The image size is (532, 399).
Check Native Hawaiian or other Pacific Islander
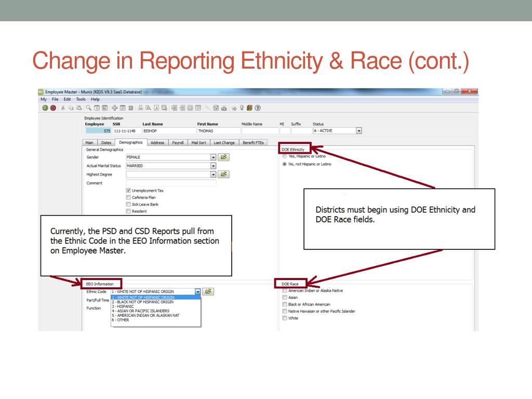pos(285,311)
